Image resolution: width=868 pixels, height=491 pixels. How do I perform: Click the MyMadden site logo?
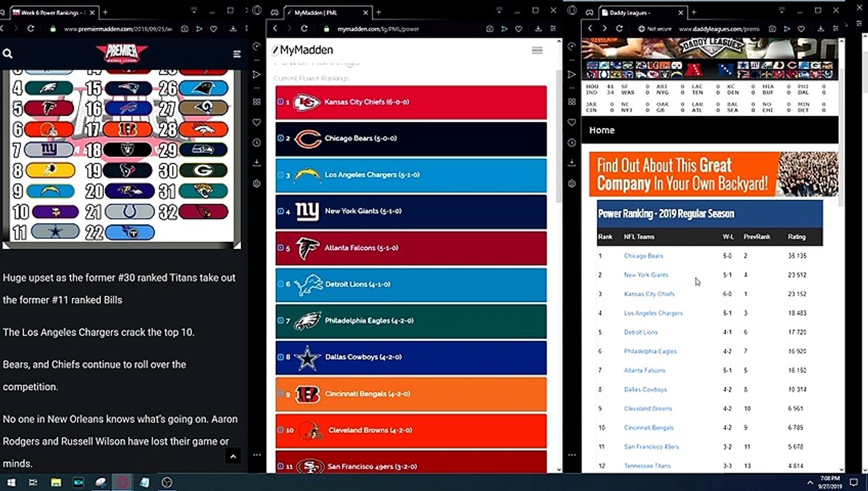click(x=302, y=50)
